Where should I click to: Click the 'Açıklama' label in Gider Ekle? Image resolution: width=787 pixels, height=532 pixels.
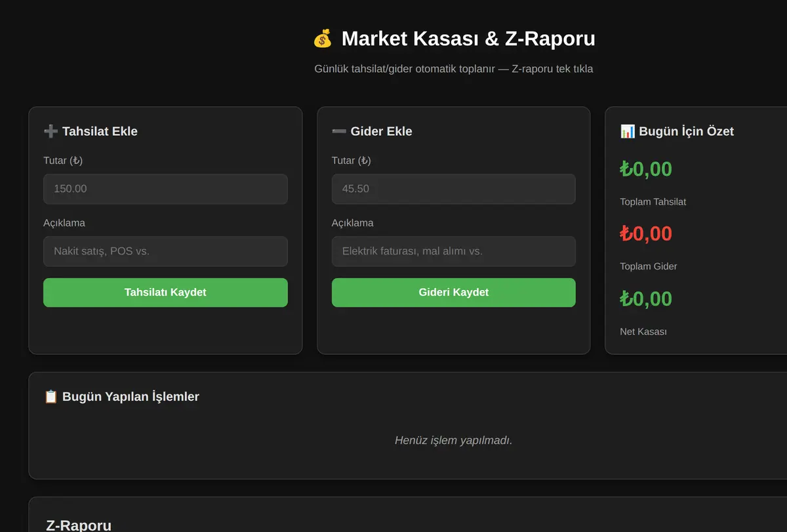point(353,223)
